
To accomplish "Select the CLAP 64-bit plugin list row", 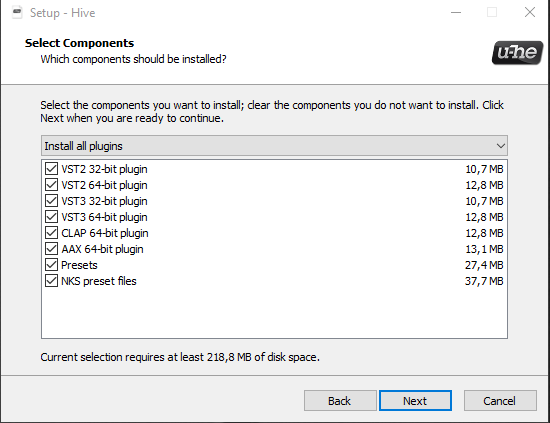I will click(274, 233).
